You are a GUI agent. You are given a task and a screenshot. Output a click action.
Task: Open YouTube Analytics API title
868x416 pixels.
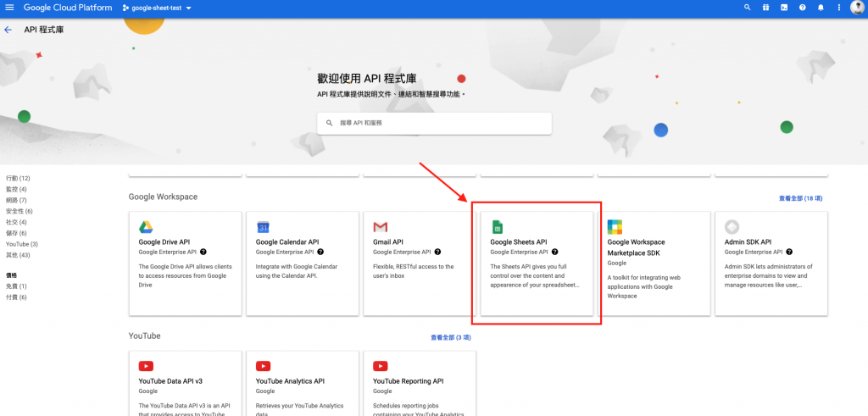click(x=290, y=381)
